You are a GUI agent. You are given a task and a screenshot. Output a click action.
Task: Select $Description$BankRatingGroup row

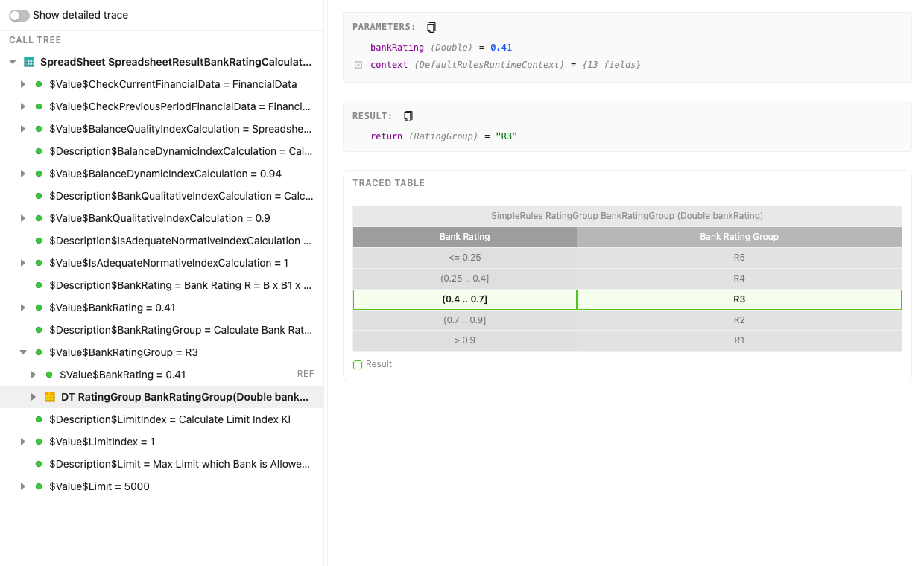tap(162, 330)
